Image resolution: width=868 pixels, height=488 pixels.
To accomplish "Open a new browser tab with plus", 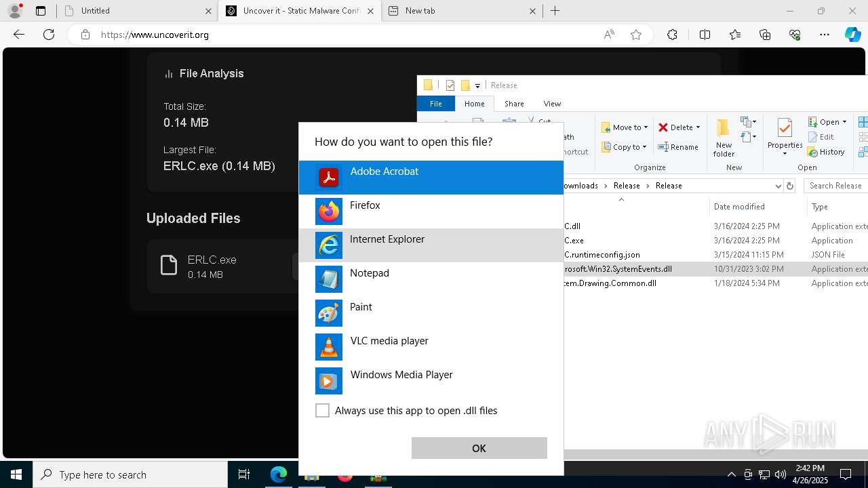I will tap(555, 11).
